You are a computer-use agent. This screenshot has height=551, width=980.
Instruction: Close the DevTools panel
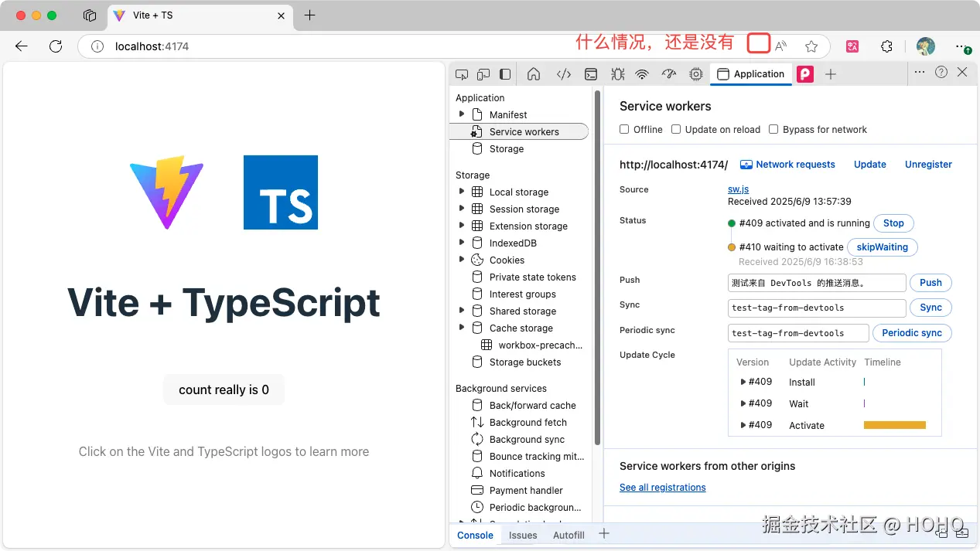click(x=962, y=72)
